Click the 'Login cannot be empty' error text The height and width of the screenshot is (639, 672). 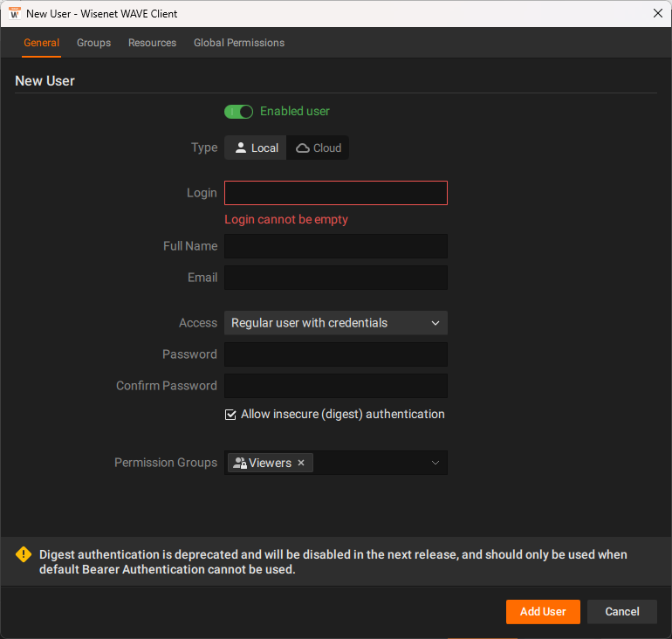click(286, 219)
